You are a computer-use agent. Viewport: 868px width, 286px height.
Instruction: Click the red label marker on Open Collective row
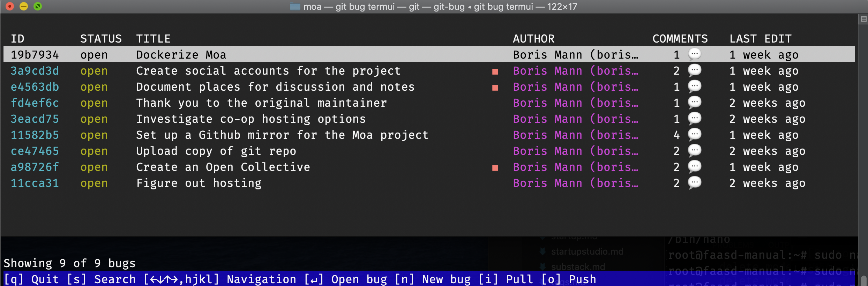[x=495, y=168]
